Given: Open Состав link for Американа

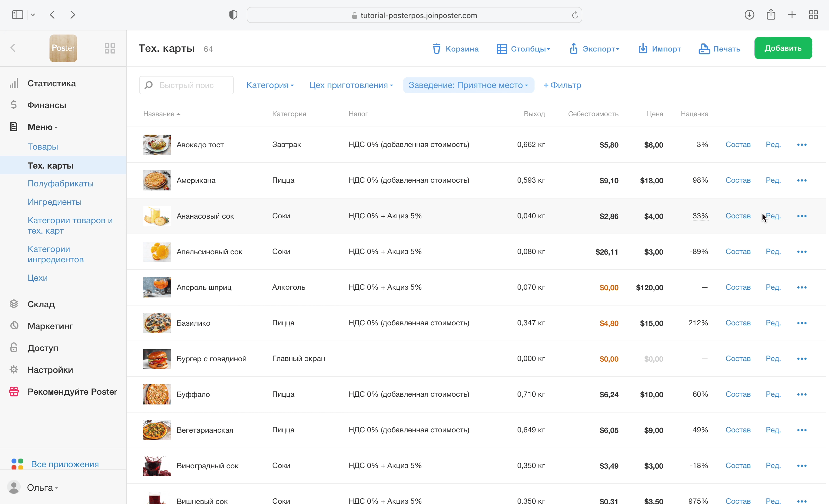Looking at the screenshot, I should tap(738, 180).
